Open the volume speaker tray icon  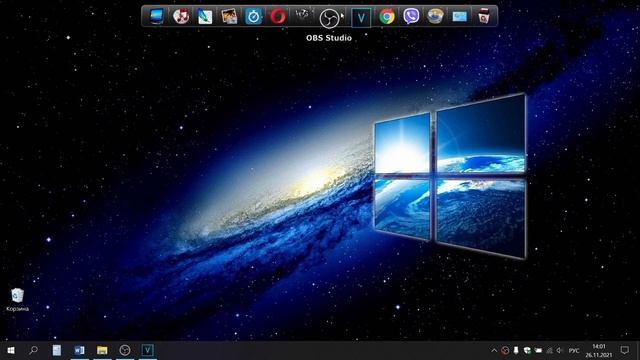pyautogui.click(x=560, y=351)
